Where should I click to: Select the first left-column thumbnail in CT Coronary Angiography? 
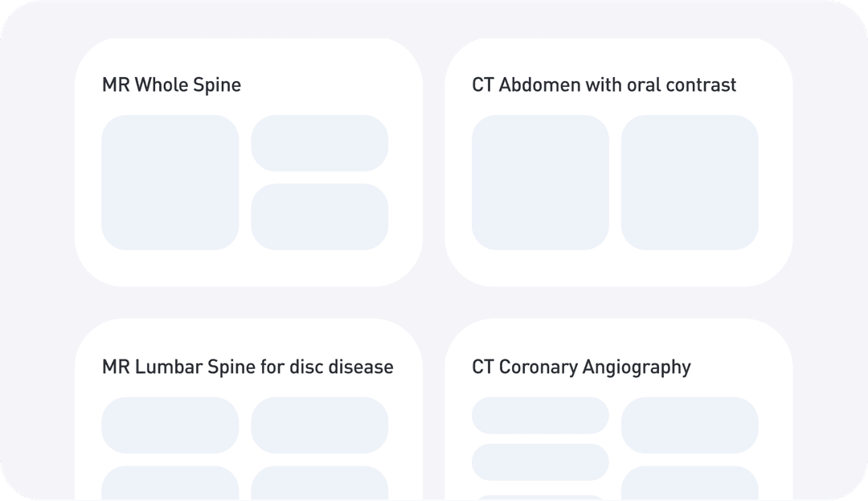pyautogui.click(x=540, y=415)
